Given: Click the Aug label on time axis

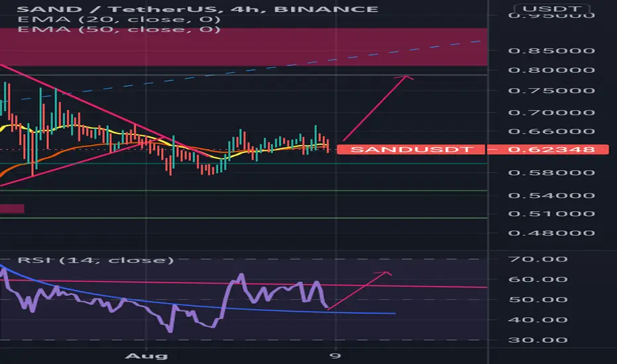Looking at the screenshot, I should coord(146,357).
